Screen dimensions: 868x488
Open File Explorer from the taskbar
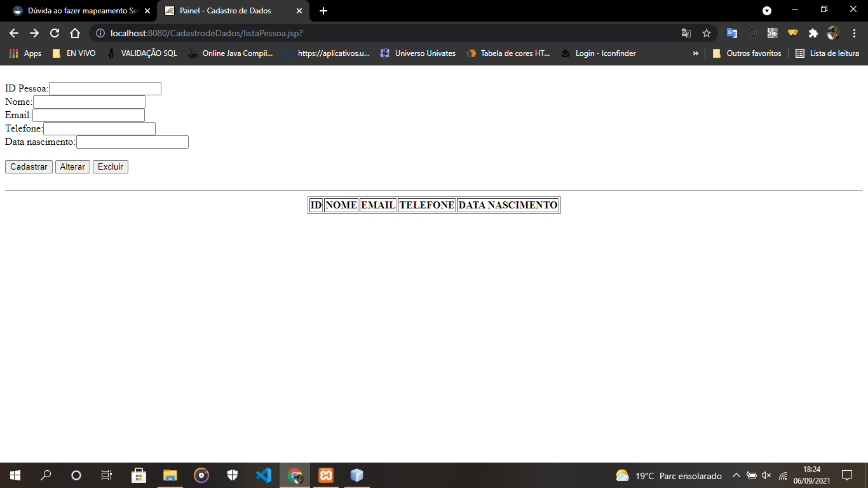pos(170,475)
